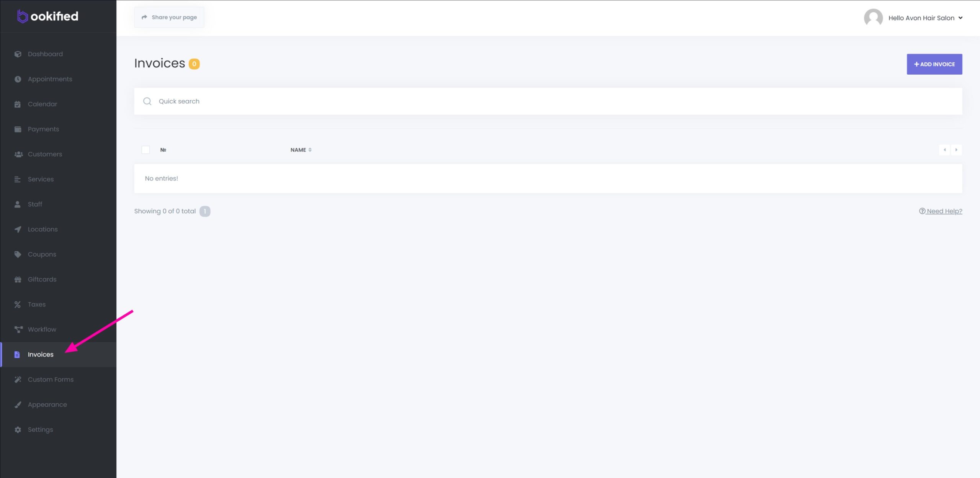Open the Dashboard cube icon
The image size is (980, 478).
18,54
